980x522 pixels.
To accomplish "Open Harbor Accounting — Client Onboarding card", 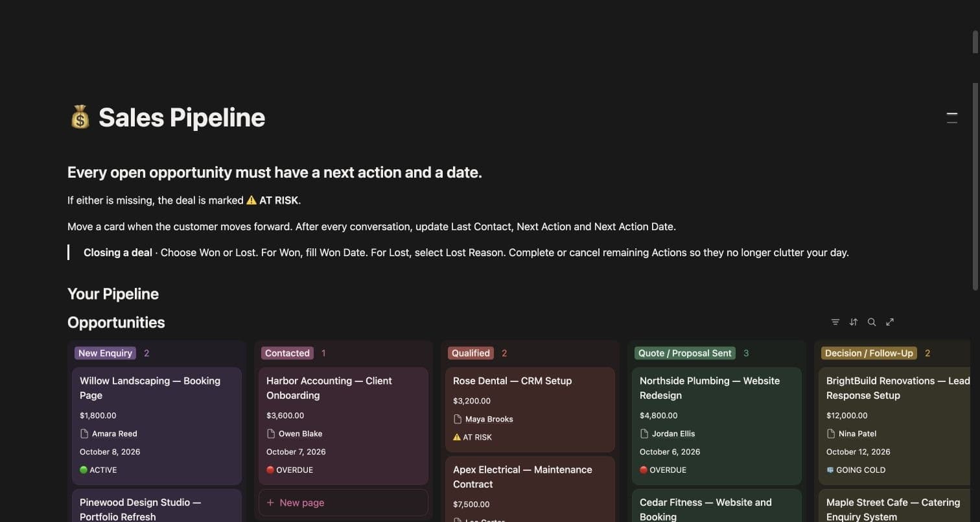I will tap(344, 426).
